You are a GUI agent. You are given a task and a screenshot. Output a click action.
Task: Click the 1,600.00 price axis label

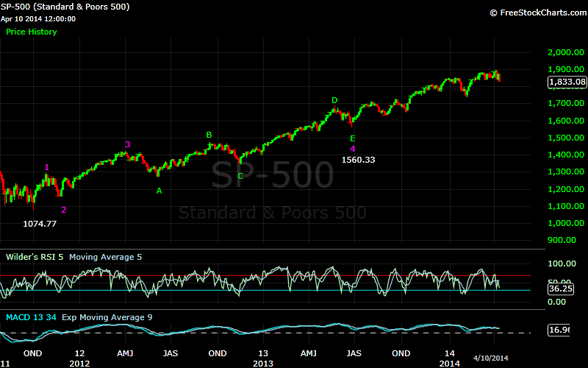[x=566, y=121]
